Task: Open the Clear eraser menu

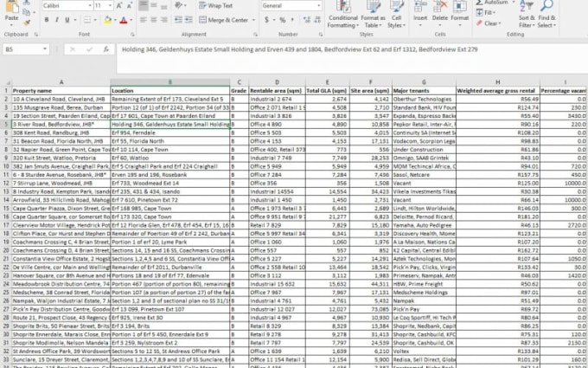Action: tap(489, 23)
